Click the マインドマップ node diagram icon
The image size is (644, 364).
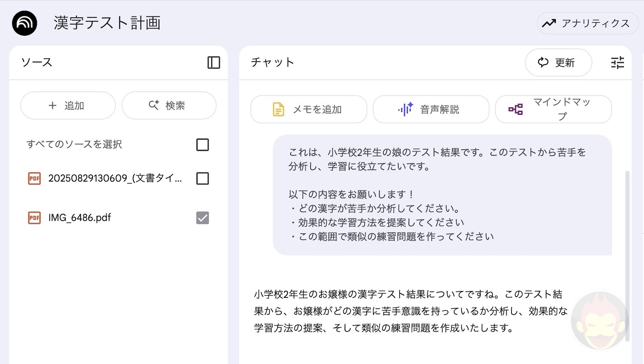(x=517, y=109)
